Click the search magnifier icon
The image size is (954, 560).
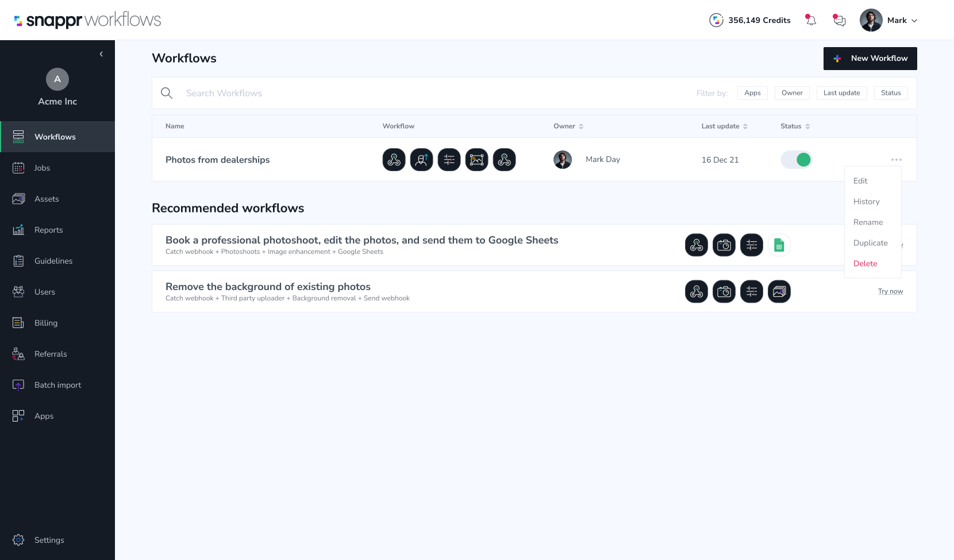coord(167,93)
